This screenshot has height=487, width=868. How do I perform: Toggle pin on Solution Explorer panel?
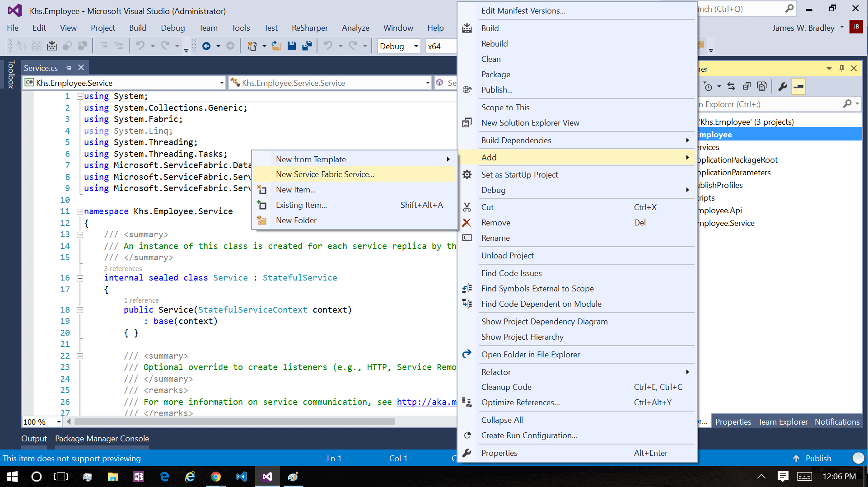point(842,69)
